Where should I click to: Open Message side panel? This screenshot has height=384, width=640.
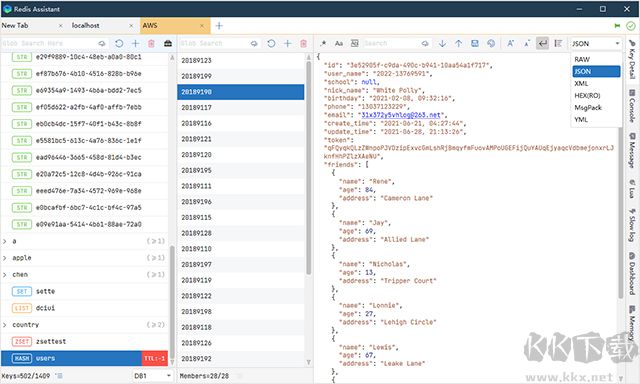pyautogui.click(x=632, y=150)
